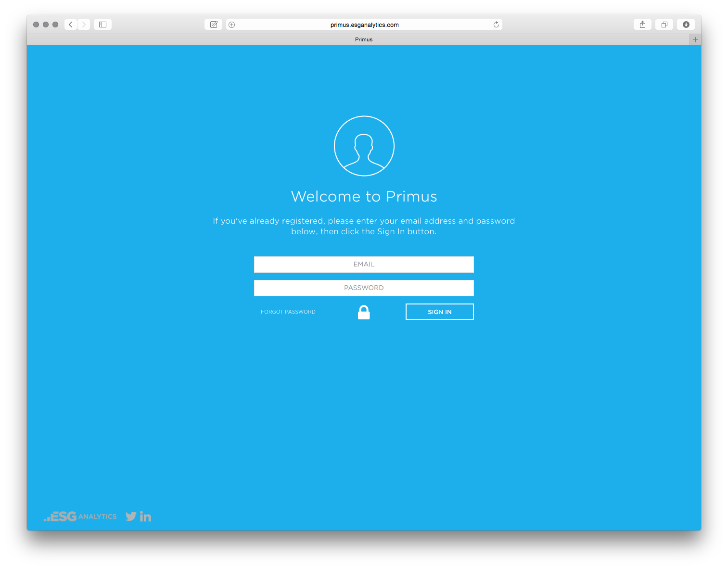The width and height of the screenshot is (728, 569).
Task: Reload the page with the refresh icon
Action: tap(496, 25)
